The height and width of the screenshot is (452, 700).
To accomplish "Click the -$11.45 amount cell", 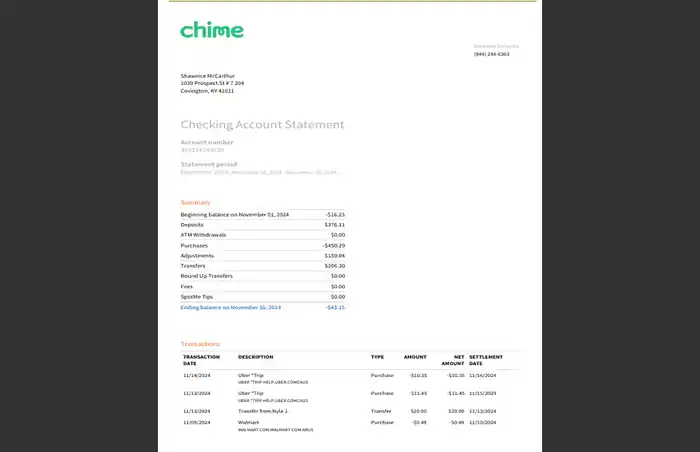I will coord(418,393).
